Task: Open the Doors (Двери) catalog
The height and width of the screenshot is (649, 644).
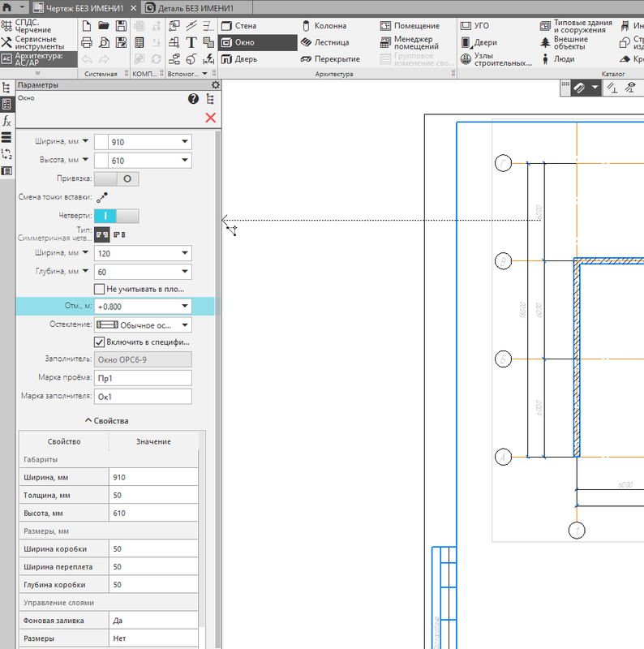Action: (479, 42)
